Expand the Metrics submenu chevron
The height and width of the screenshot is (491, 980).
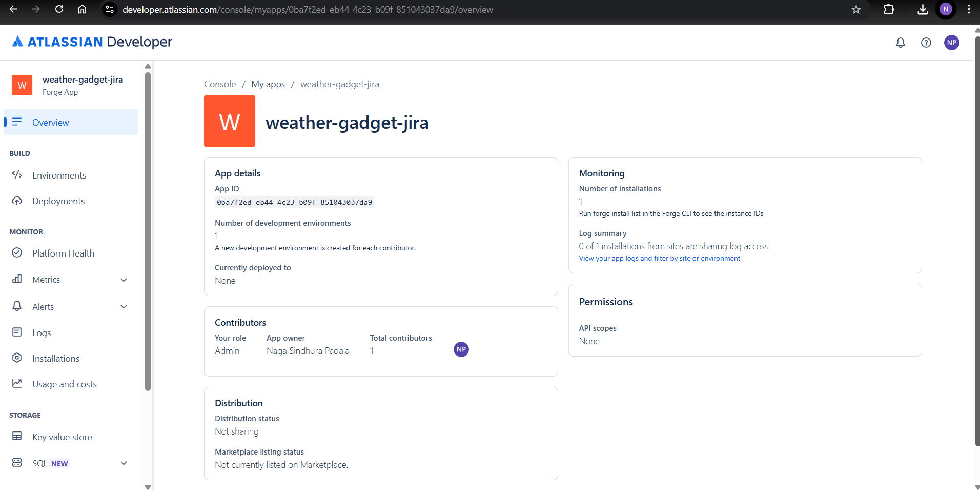(124, 280)
